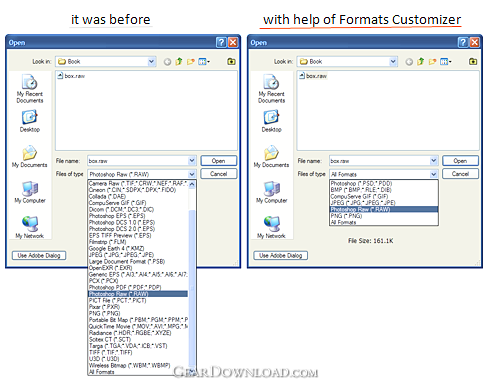Image resolution: width=490 pixels, height=380 pixels.
Task: Choose BMP format in right list
Action: 384,190
